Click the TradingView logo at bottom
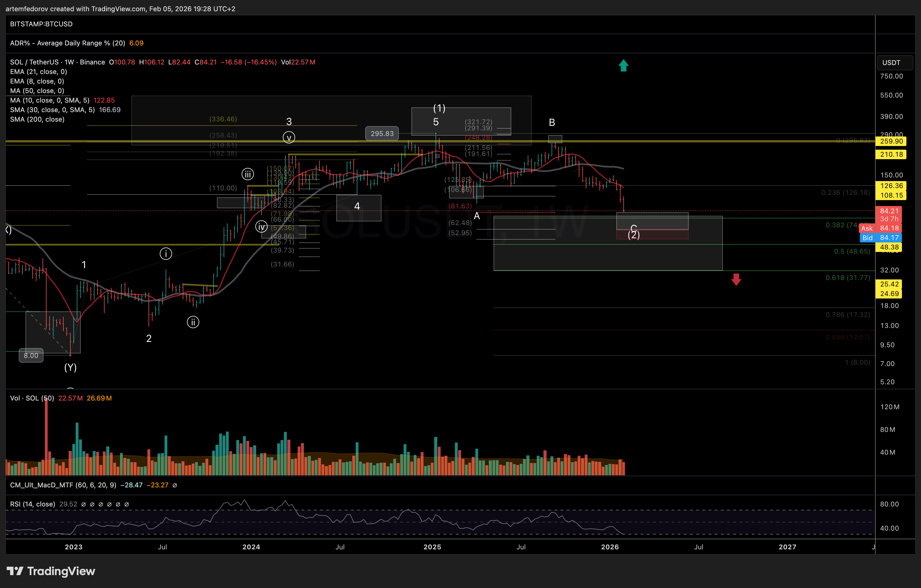 pos(51,571)
